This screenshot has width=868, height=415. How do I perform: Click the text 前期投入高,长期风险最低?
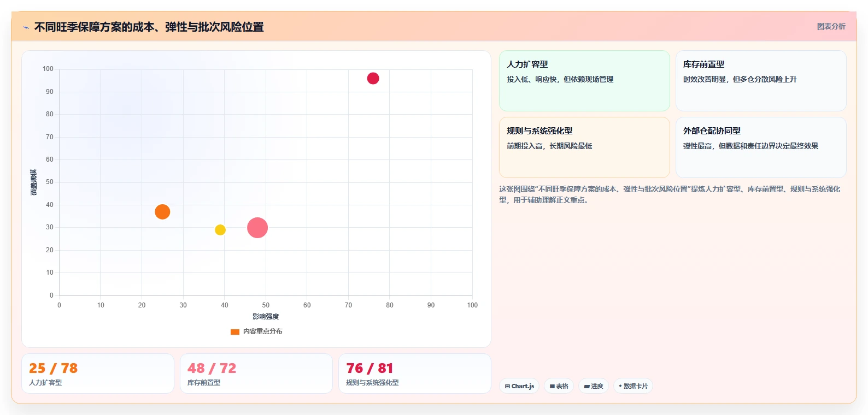point(549,146)
